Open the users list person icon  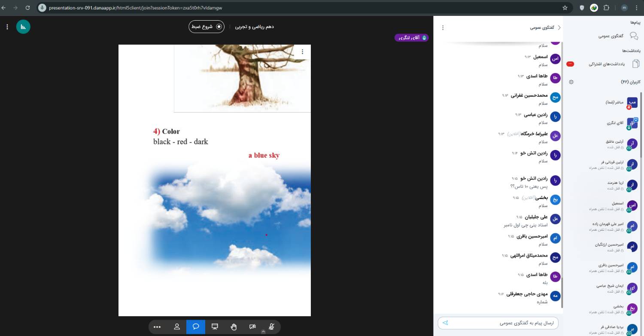point(176,327)
